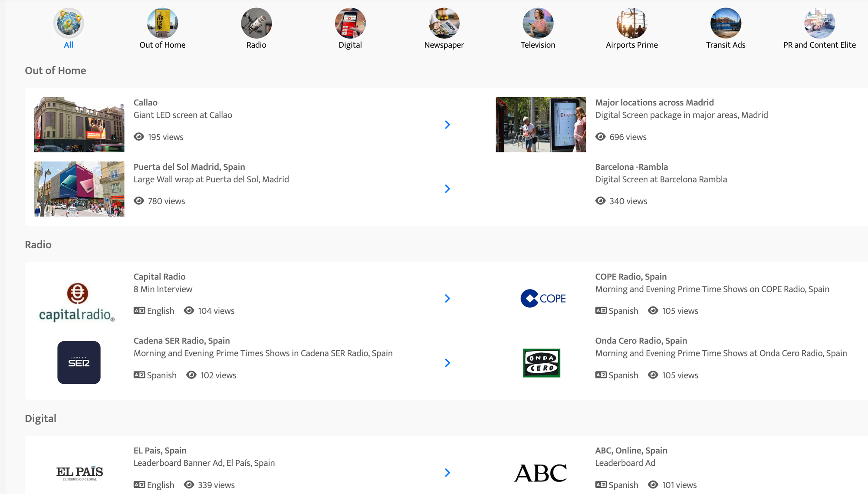Image resolution: width=868 pixels, height=494 pixels.
Task: Open COPE Radio, Spain listing title
Action: point(631,277)
